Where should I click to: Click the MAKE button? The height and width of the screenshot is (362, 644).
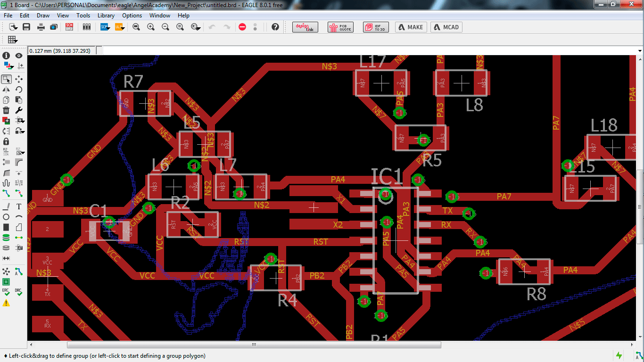pos(411,27)
